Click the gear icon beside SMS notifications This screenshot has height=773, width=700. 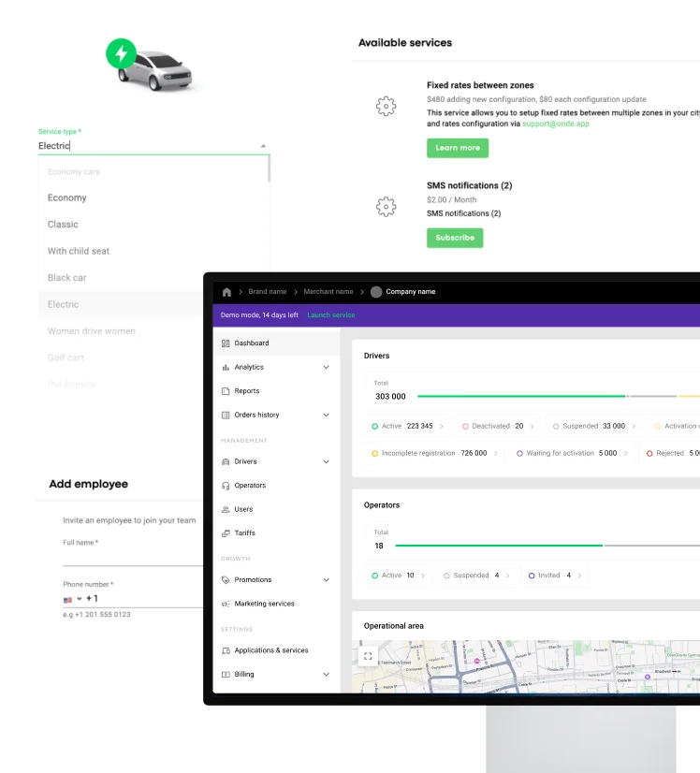click(386, 207)
